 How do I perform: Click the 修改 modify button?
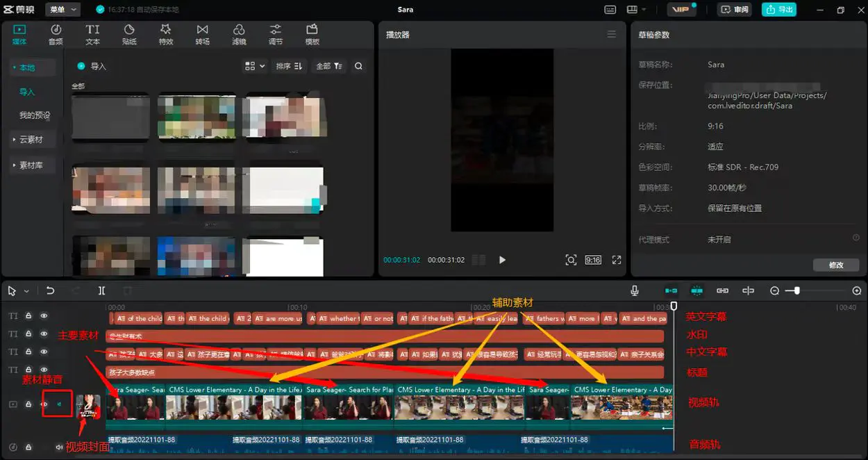click(x=836, y=265)
